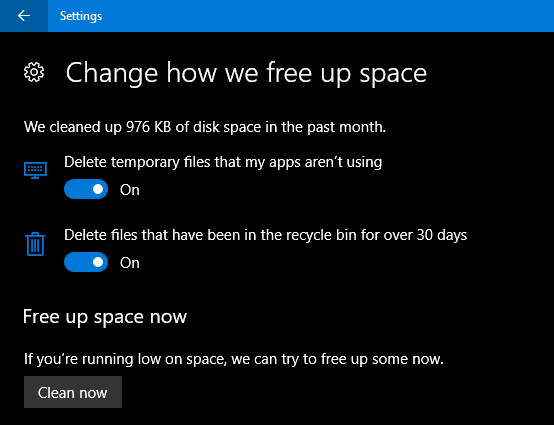Disable deleting temporary files apps aren't using
Screen dimensions: 554x425
[x=86, y=189]
